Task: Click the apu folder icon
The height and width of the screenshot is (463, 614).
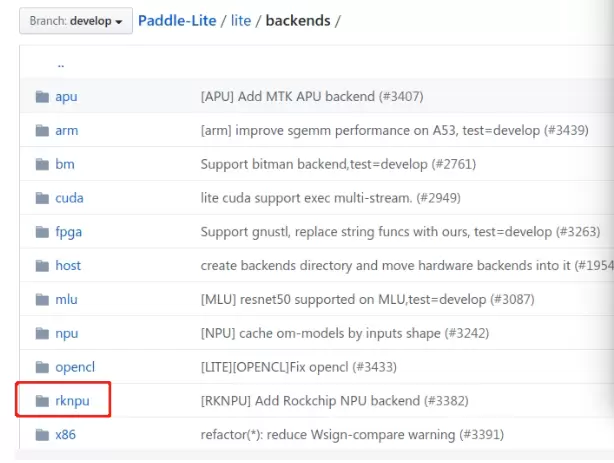Action: click(42, 97)
